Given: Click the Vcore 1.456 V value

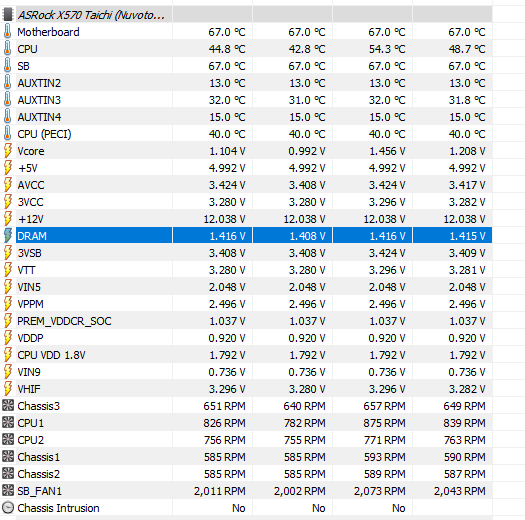Looking at the screenshot, I should (387, 151).
